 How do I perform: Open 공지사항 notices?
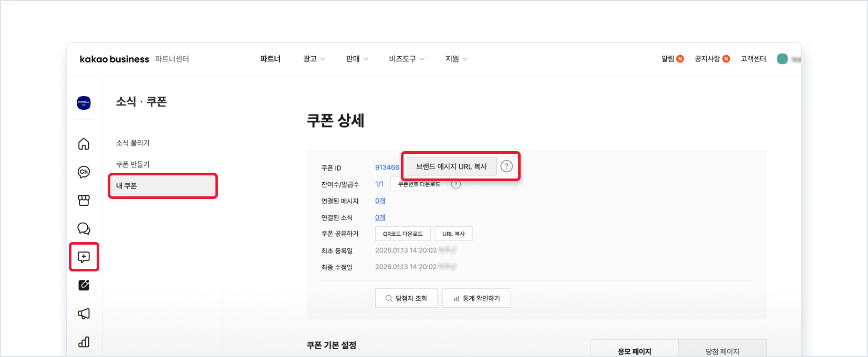pyautogui.click(x=712, y=59)
